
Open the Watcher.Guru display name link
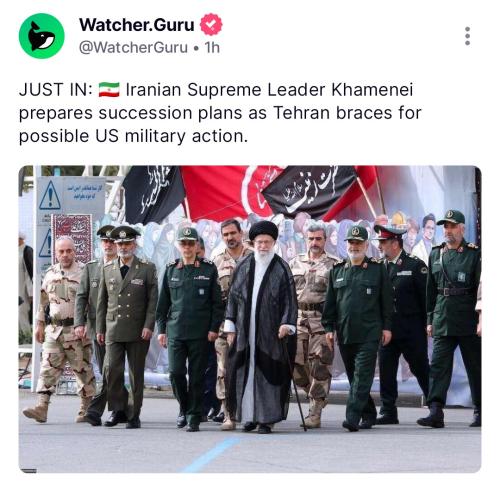(137, 25)
